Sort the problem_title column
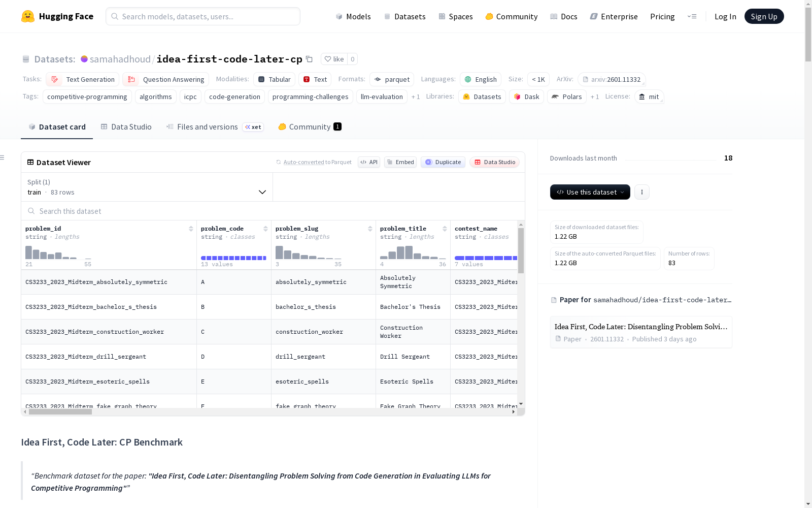812x508 pixels. click(445, 229)
